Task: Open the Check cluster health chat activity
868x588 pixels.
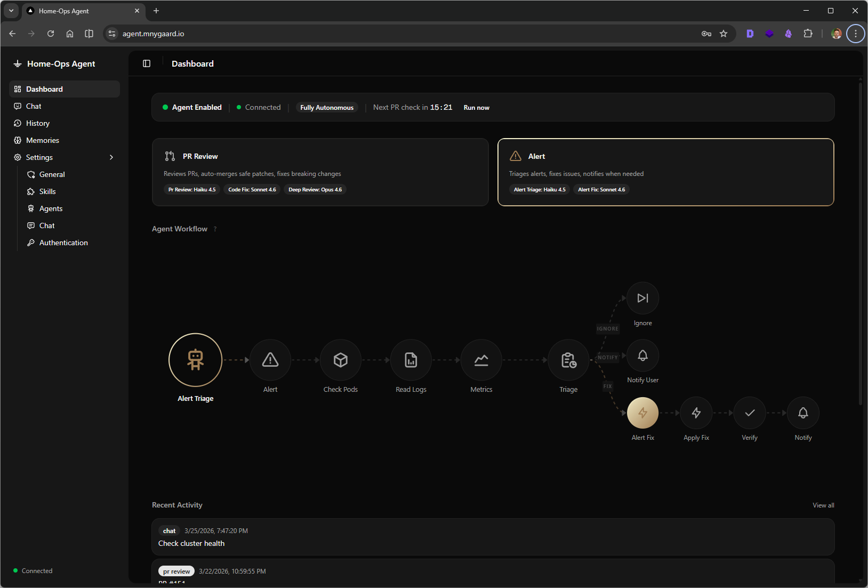Action: [493, 537]
